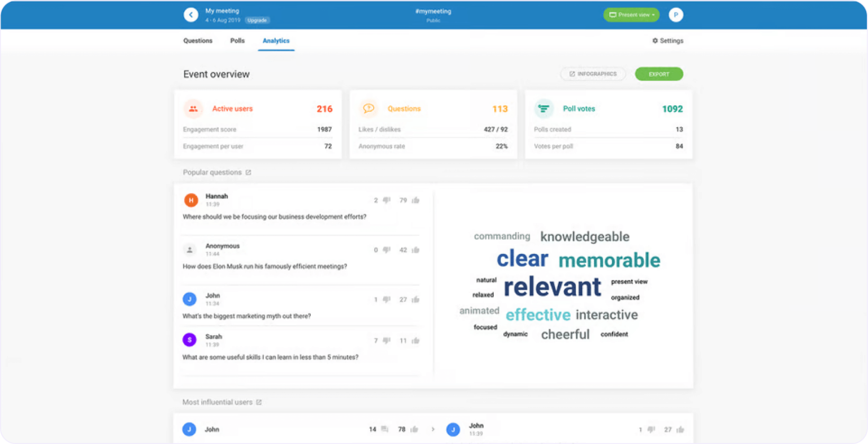This screenshot has height=444, width=868.
Task: Select the word 'relevant' in the word cloud
Action: (x=552, y=287)
